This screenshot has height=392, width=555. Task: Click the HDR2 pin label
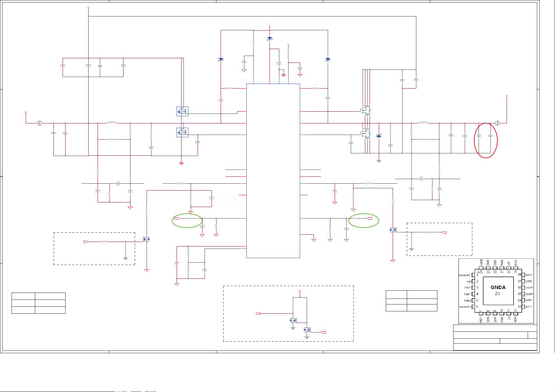[516, 263]
